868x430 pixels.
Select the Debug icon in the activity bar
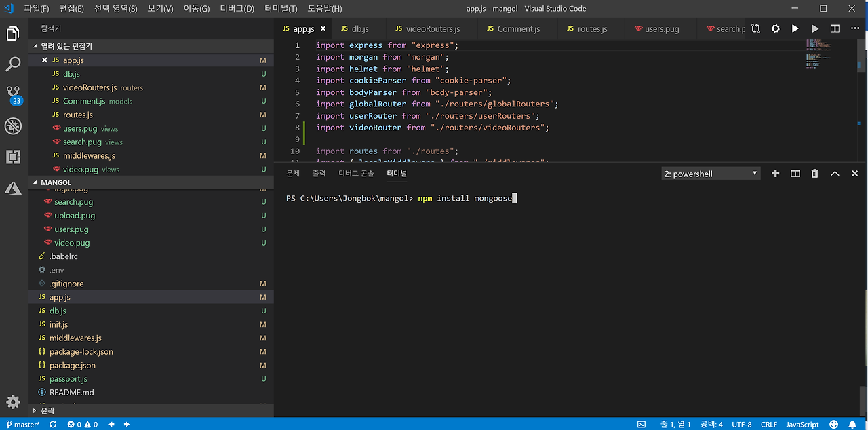(14, 125)
